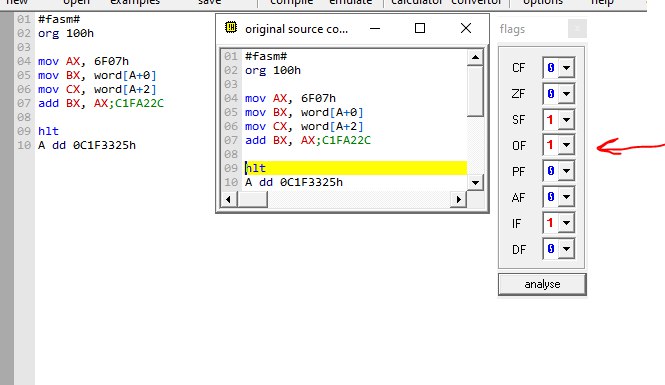
Task: Click the source window's up scroll arrow
Action: pyautogui.click(x=475, y=57)
